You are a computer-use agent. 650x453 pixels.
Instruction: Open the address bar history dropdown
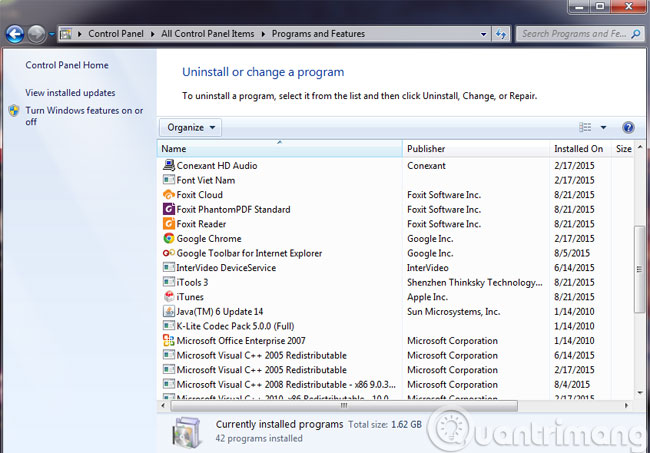pyautogui.click(x=483, y=34)
